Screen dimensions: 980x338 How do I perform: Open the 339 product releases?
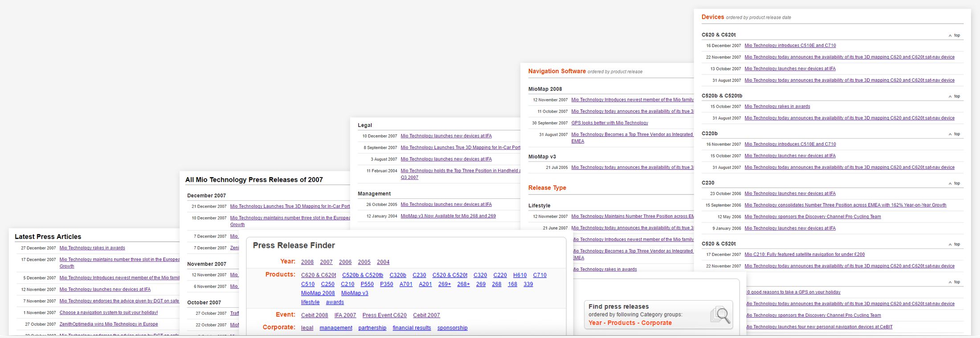point(528,284)
